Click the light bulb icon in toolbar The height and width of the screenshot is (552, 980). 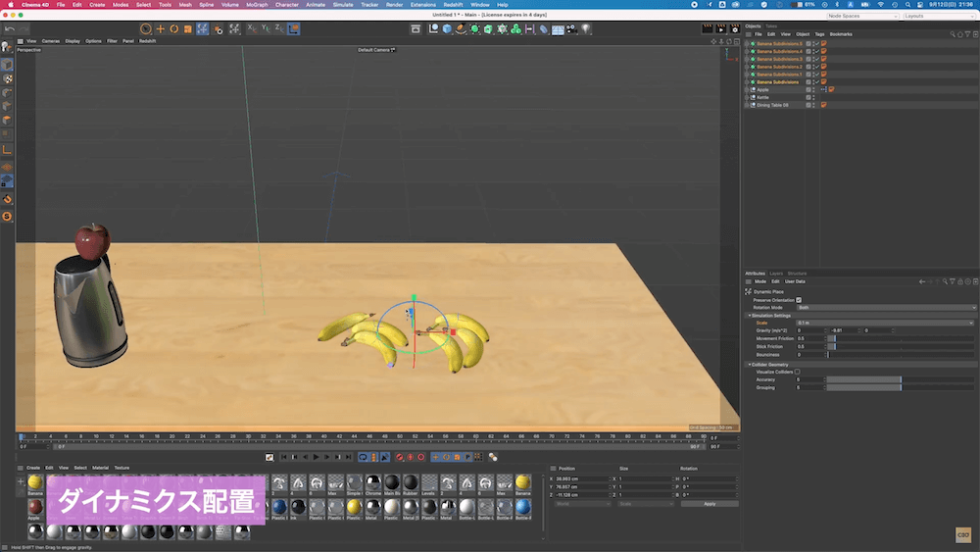pyautogui.click(x=586, y=29)
